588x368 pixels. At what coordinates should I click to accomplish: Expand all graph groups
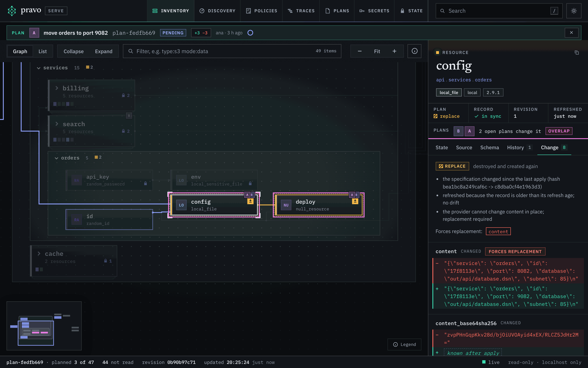(x=104, y=51)
